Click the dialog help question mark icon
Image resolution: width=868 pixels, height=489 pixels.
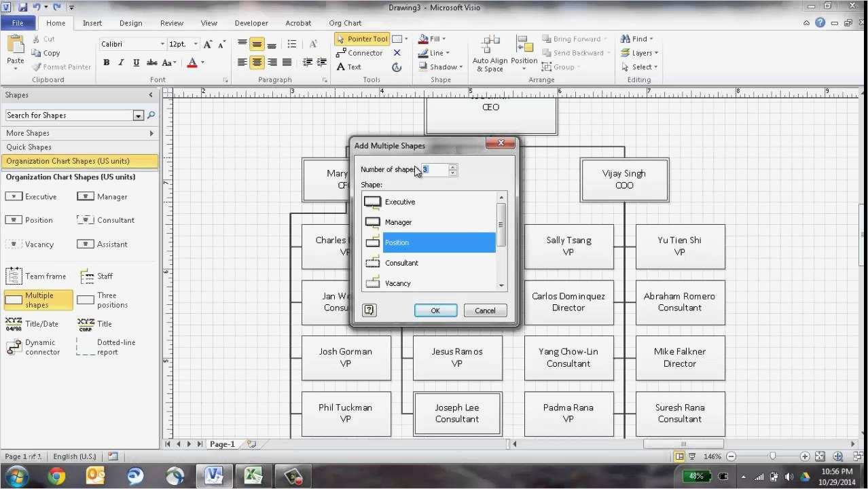pyautogui.click(x=369, y=310)
